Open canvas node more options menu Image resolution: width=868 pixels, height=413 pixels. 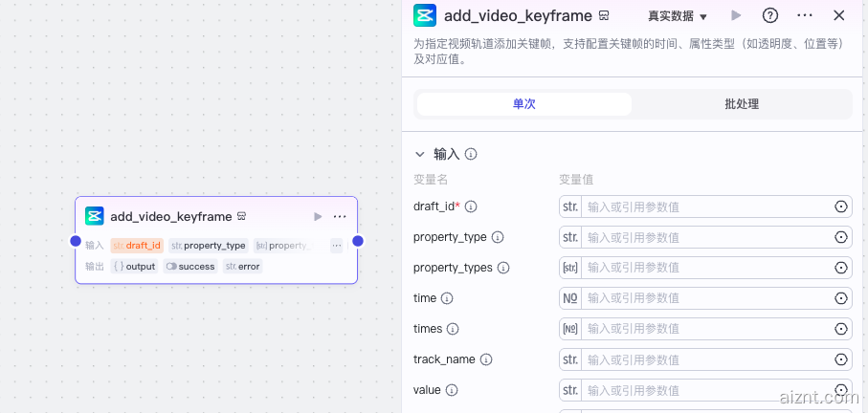tap(340, 217)
